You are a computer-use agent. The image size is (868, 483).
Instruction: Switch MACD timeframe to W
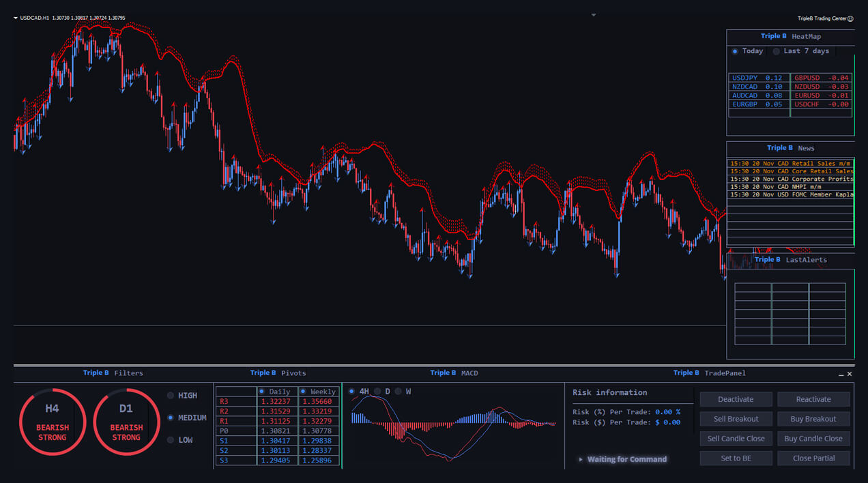point(398,392)
